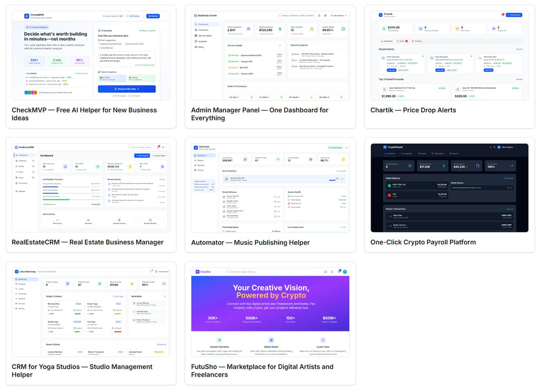The image size is (541, 392).
Task: Click the green checkmark on System Uptime card
Action: [x=343, y=29]
